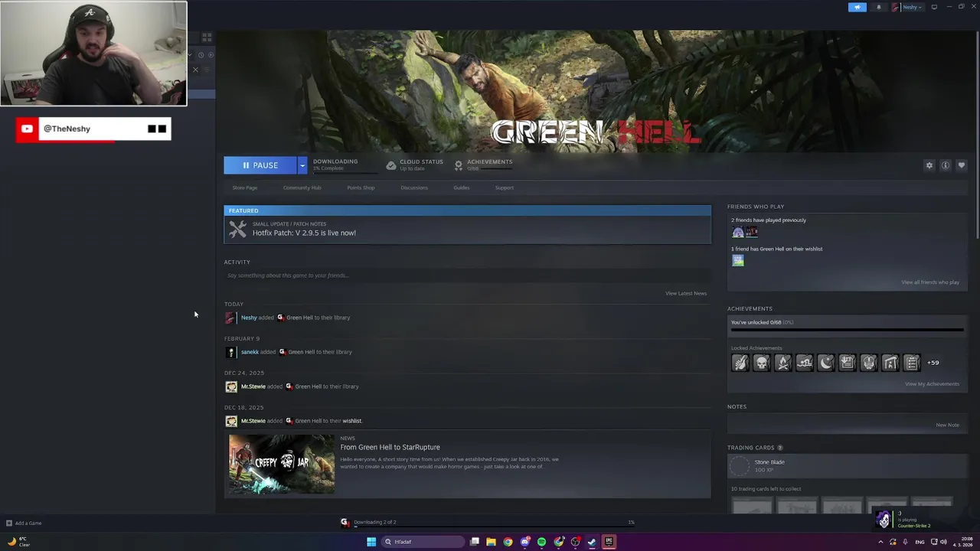980x551 pixels.
Task: Click second friend avatar who played previously
Action: [752, 232]
